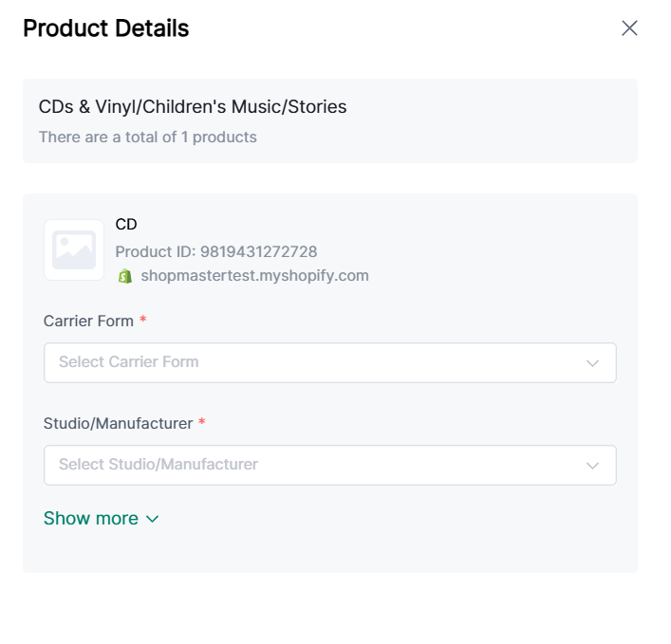Open the shopmastertest.myshopify.com store link

point(254,276)
